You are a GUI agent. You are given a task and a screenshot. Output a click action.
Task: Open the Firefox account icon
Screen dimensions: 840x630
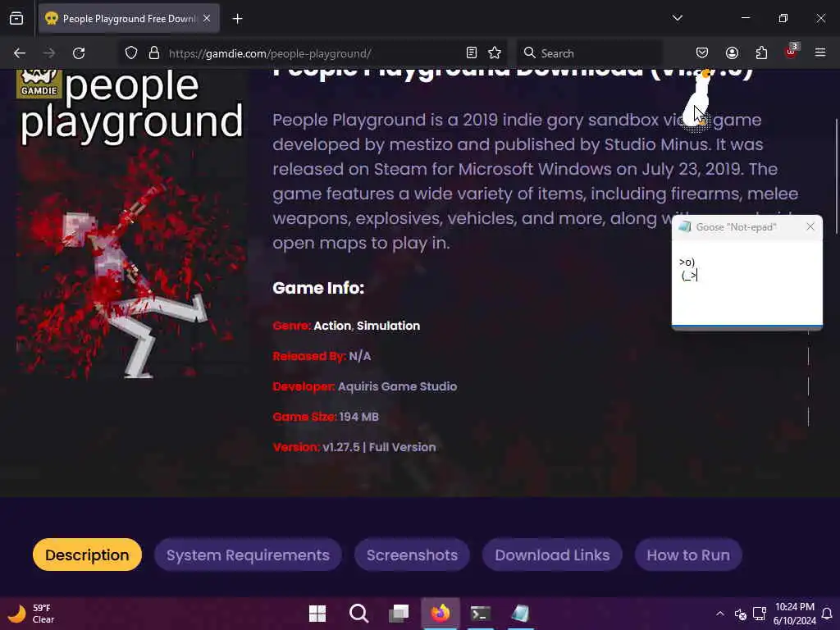[x=732, y=52]
